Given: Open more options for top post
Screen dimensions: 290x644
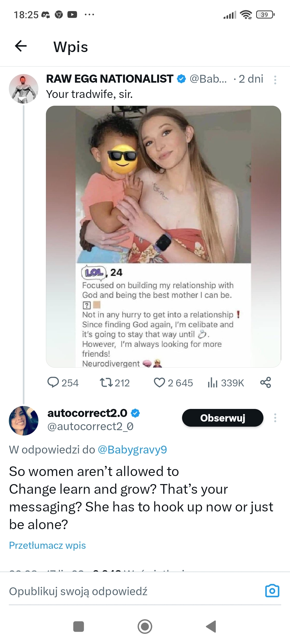Looking at the screenshot, I should (x=275, y=80).
